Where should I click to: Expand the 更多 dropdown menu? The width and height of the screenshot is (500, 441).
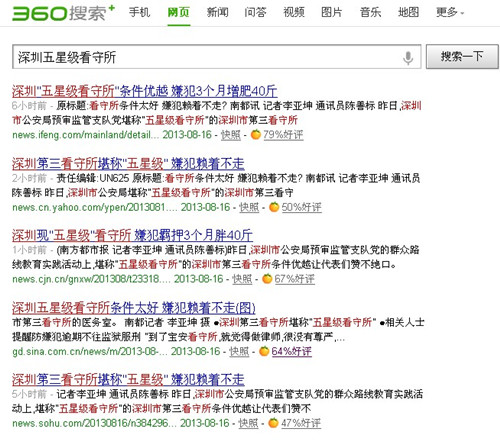click(450, 13)
